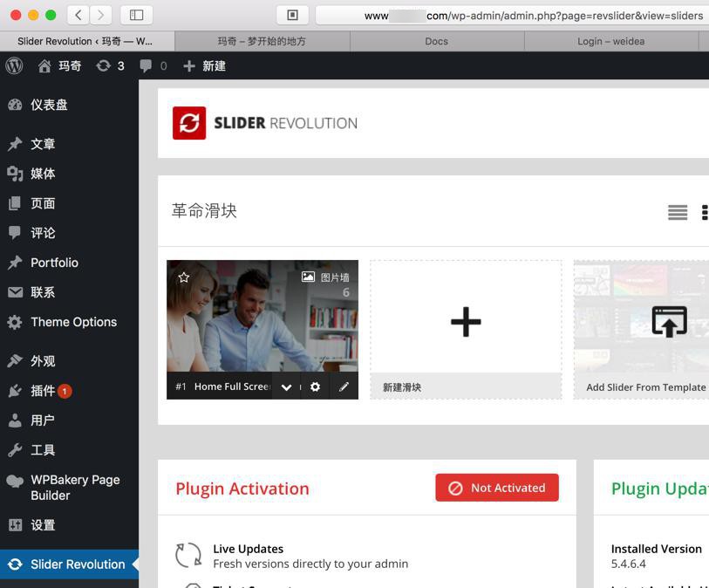The height and width of the screenshot is (588, 709).
Task: Open the 仪表盘 dashboard menu
Action: coord(69,105)
